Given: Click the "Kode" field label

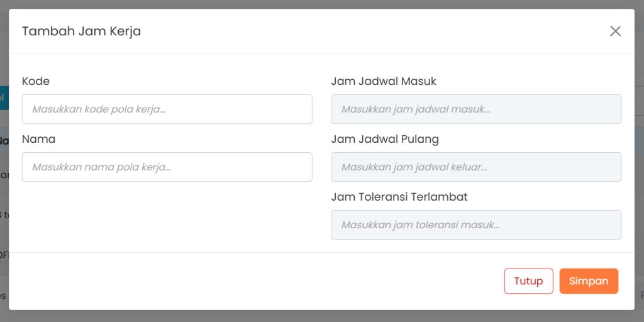Looking at the screenshot, I should [36, 81].
